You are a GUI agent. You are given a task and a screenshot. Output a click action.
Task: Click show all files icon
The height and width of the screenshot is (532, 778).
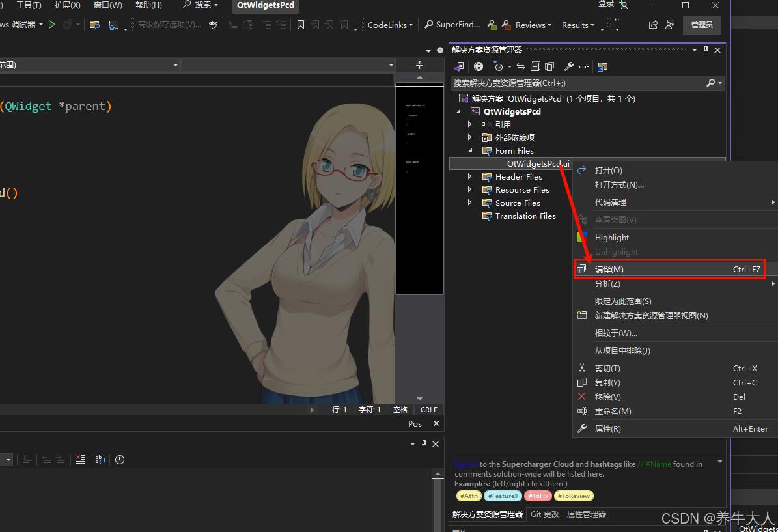(x=549, y=66)
